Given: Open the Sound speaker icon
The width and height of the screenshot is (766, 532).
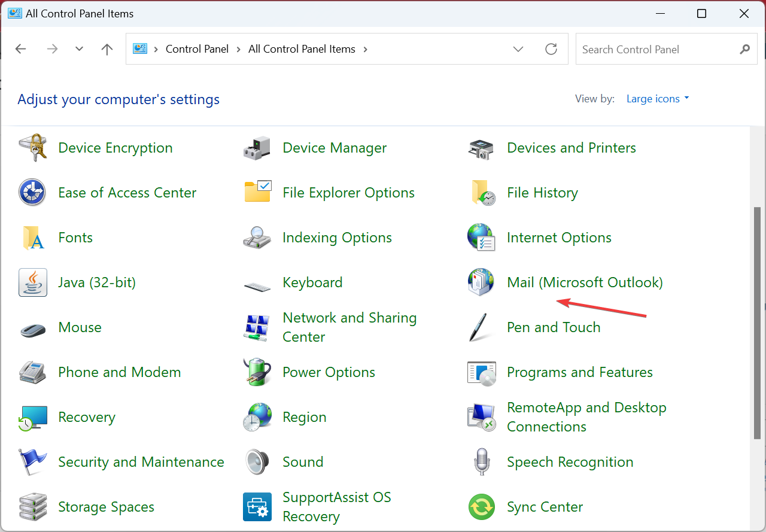Looking at the screenshot, I should [x=257, y=462].
